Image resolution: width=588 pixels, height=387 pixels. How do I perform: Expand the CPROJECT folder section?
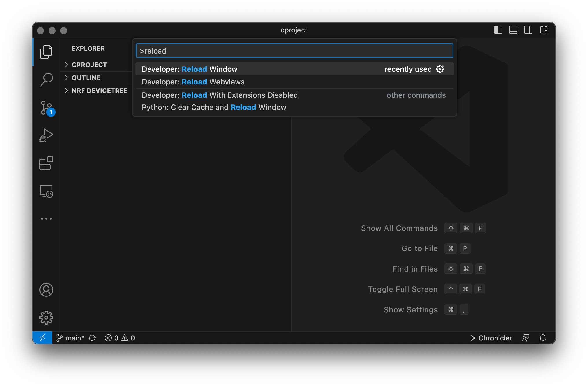coord(89,65)
